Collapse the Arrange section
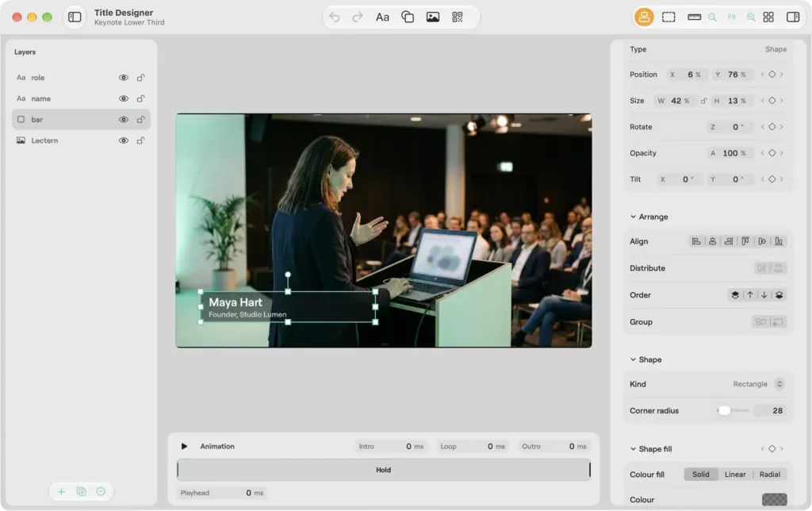The image size is (812, 511). pyautogui.click(x=633, y=217)
